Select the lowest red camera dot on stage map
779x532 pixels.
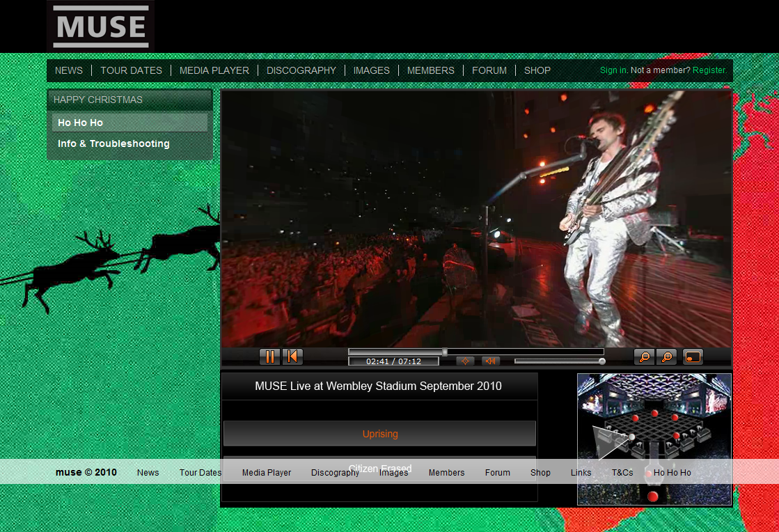[653, 496]
